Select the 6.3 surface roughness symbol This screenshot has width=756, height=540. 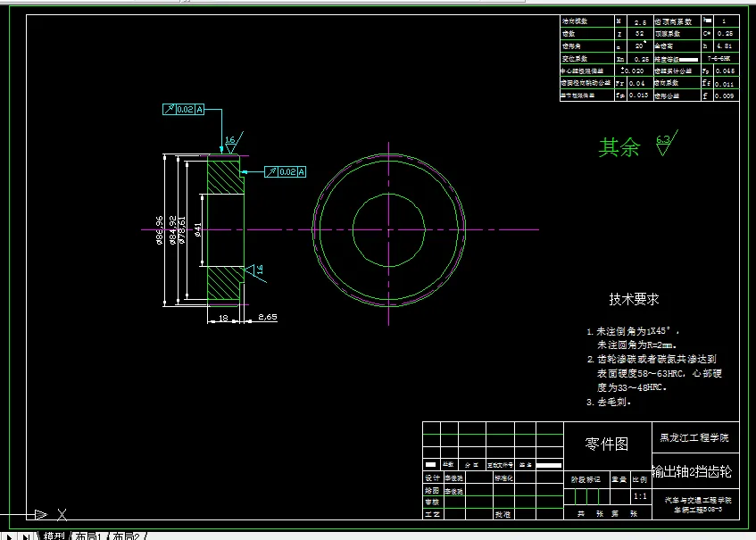(x=666, y=143)
